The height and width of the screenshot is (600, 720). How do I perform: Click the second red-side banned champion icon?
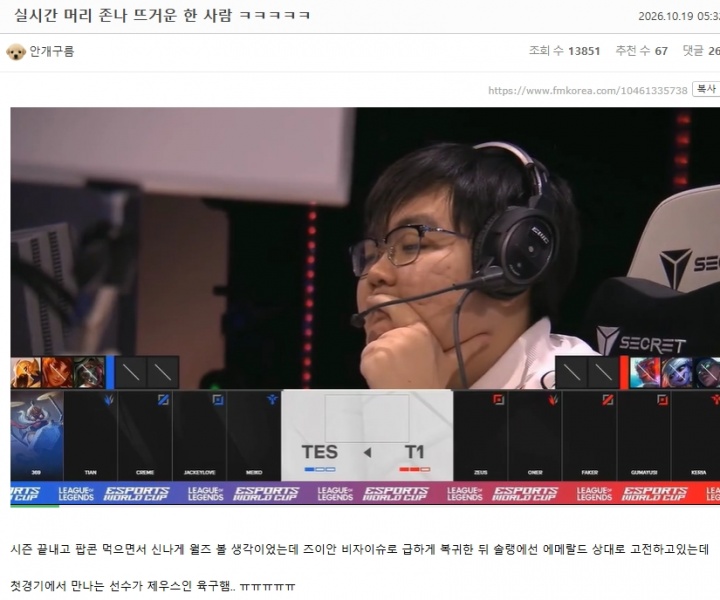(676, 372)
